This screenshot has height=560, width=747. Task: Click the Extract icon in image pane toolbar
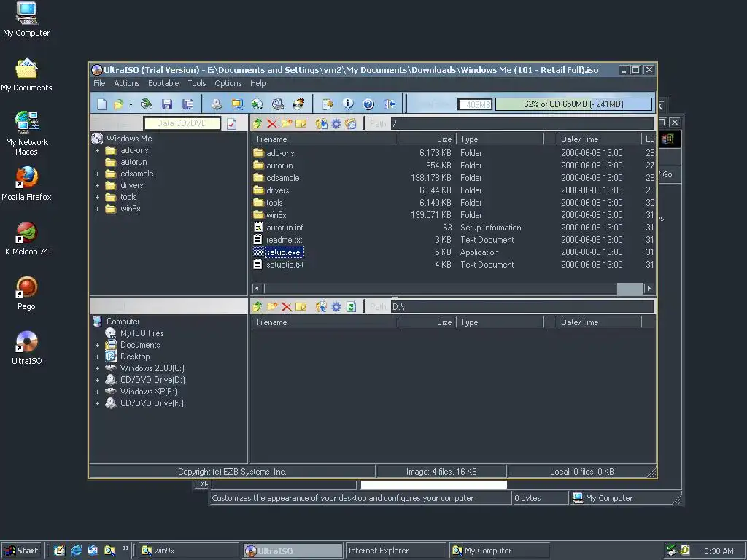pos(322,124)
